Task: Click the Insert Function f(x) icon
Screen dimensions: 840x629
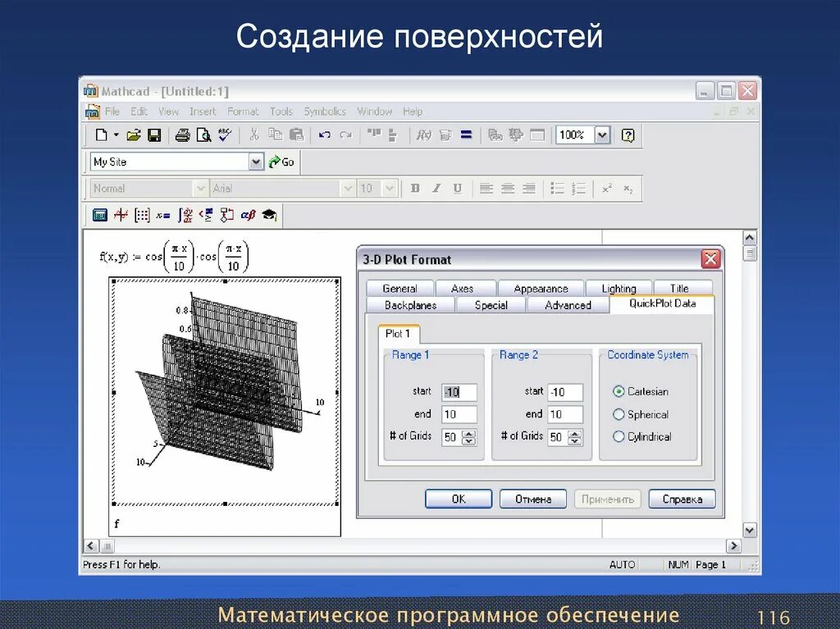Action: click(424, 135)
